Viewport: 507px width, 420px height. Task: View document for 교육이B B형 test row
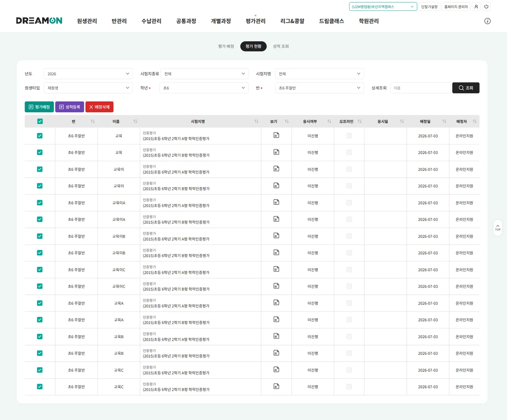tap(276, 252)
